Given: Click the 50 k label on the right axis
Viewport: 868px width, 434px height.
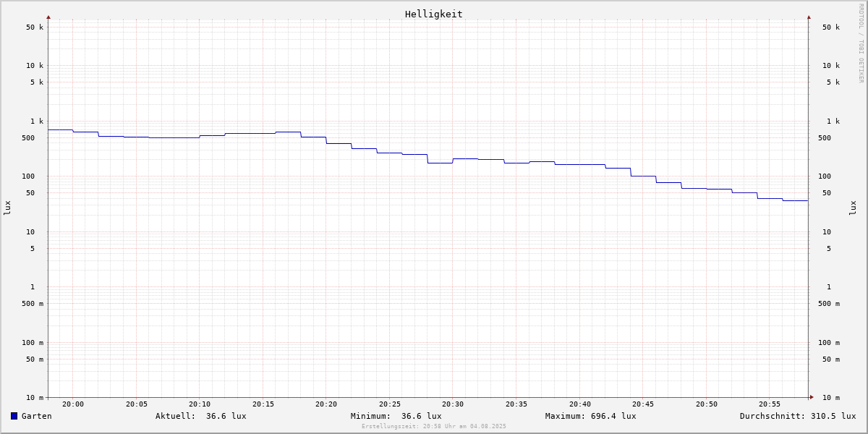Looking at the screenshot, I should pyautogui.click(x=831, y=27).
